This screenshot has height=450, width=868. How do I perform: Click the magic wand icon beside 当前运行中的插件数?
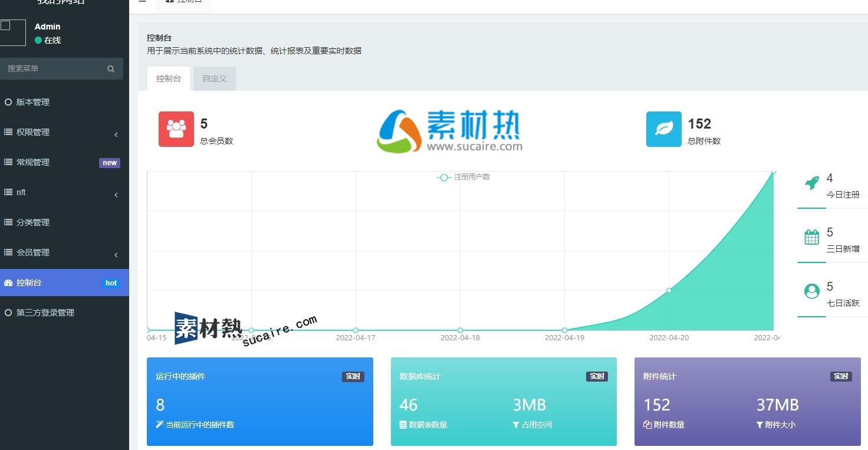pos(159,425)
